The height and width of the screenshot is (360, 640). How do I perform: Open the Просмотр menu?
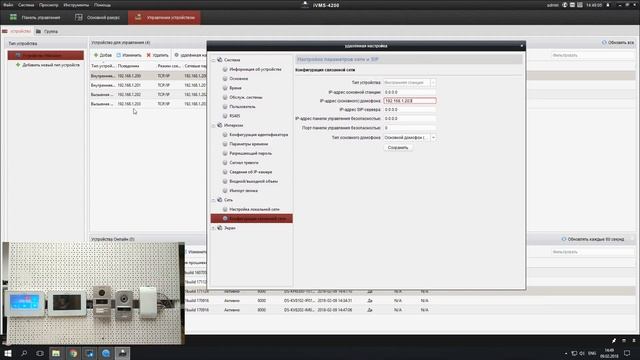point(49,5)
